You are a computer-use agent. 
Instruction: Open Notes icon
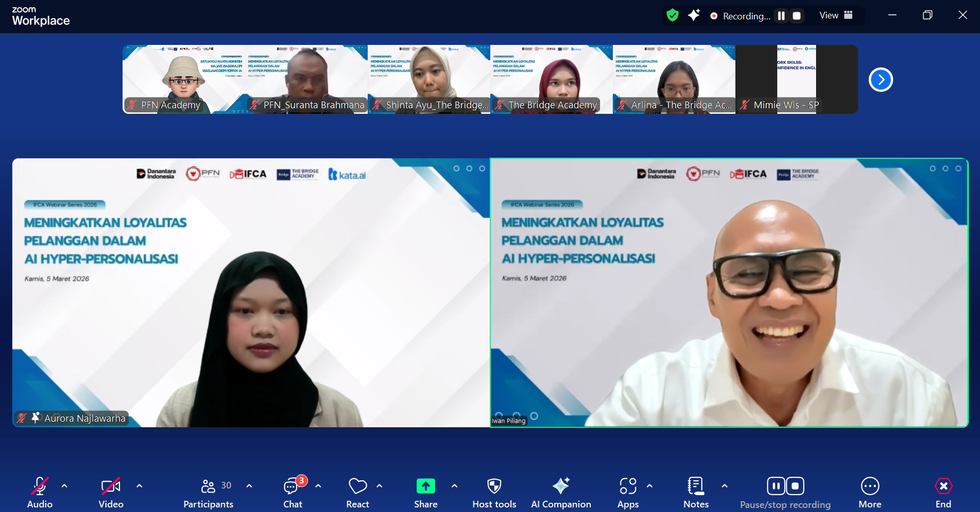(x=696, y=486)
